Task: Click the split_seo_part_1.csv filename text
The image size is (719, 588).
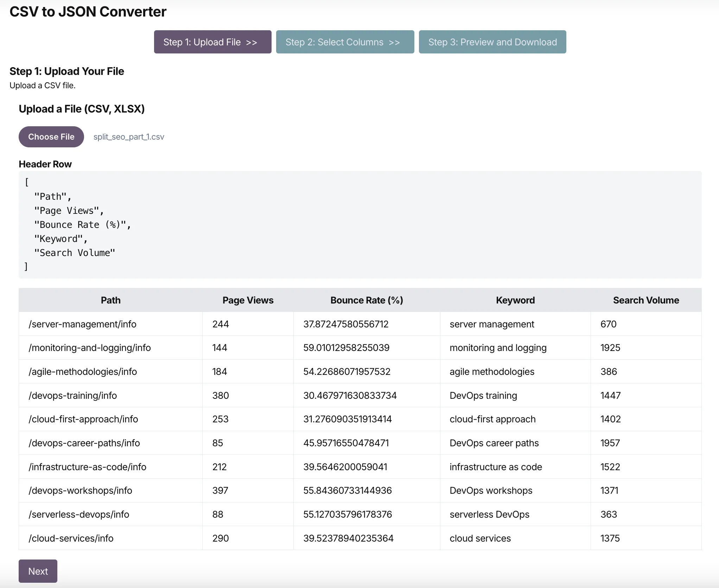Action: (x=129, y=137)
